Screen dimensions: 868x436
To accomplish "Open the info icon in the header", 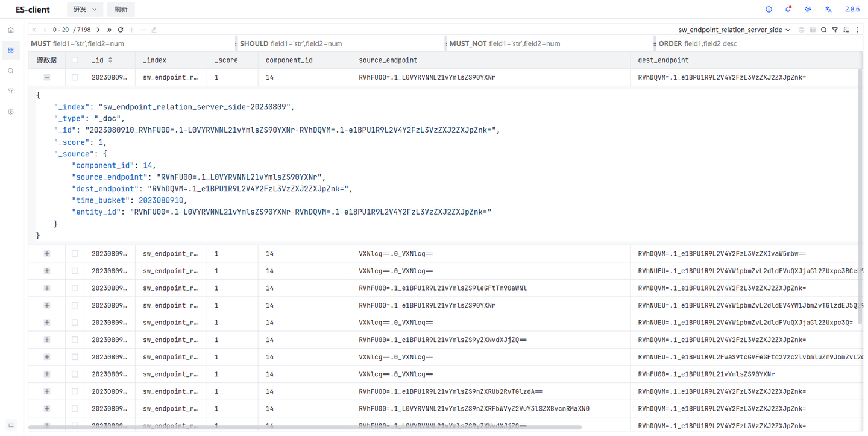I will pos(768,9).
